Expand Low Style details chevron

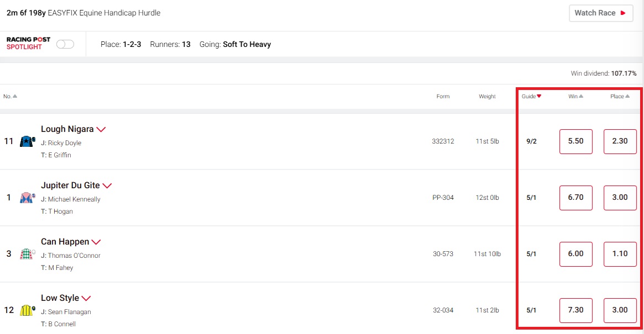click(86, 298)
